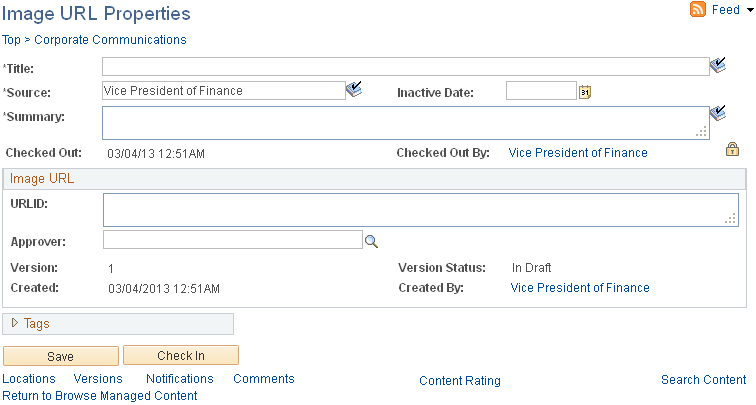Go to Notifications link
The image size is (756, 405).
(x=180, y=379)
